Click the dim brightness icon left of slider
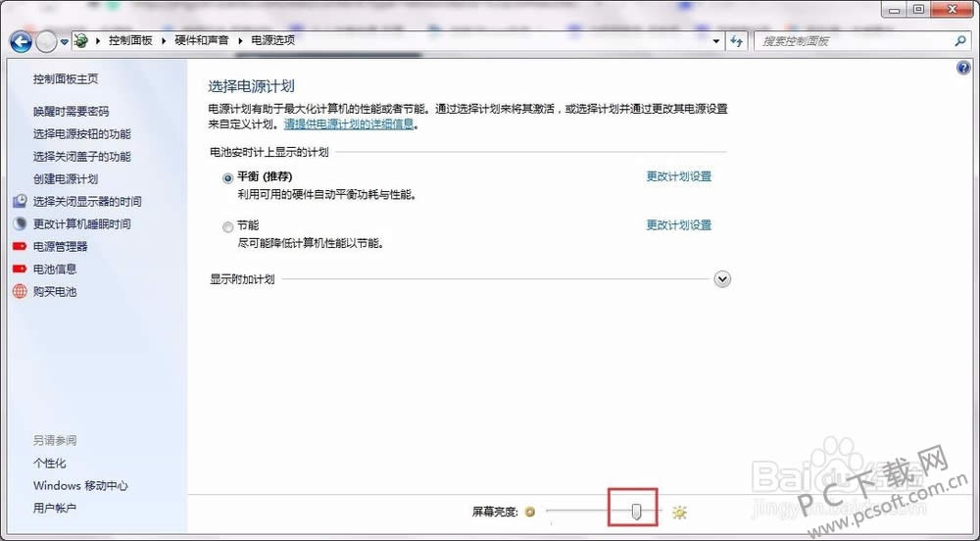The width and height of the screenshot is (980, 541). 530,512
